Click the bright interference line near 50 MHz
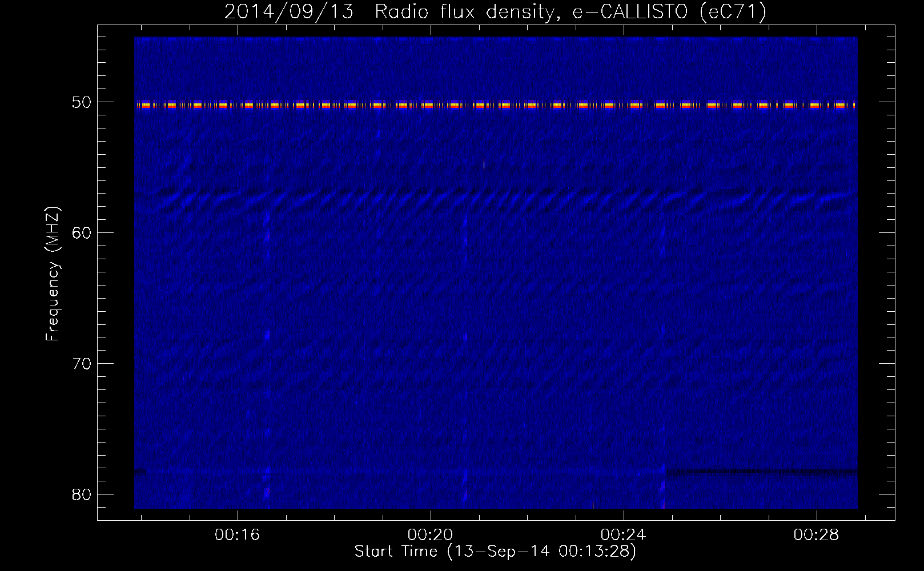This screenshot has width=924, height=571. (x=496, y=105)
